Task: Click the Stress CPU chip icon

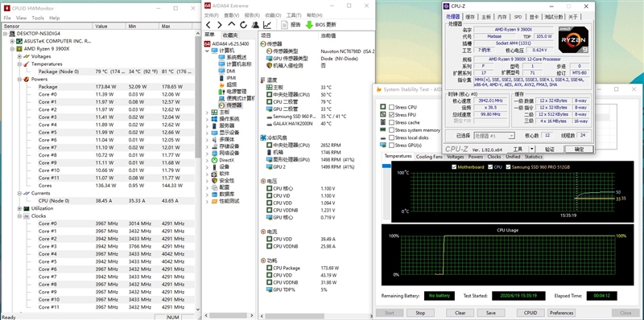Action: [383, 107]
